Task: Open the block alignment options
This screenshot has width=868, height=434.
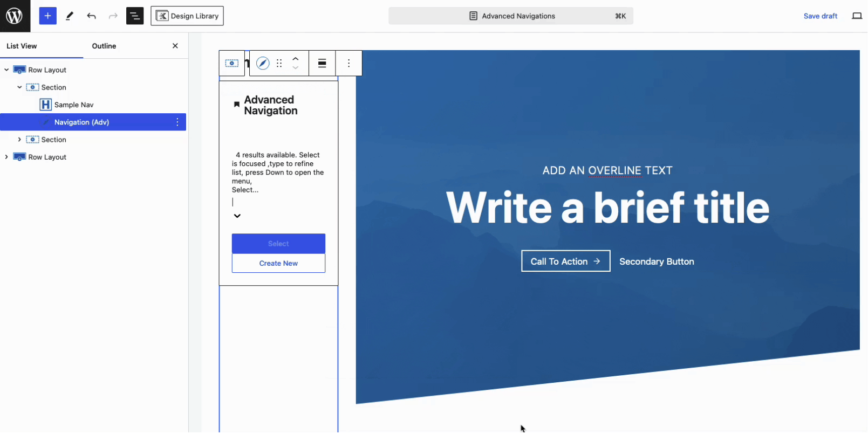Action: click(322, 64)
